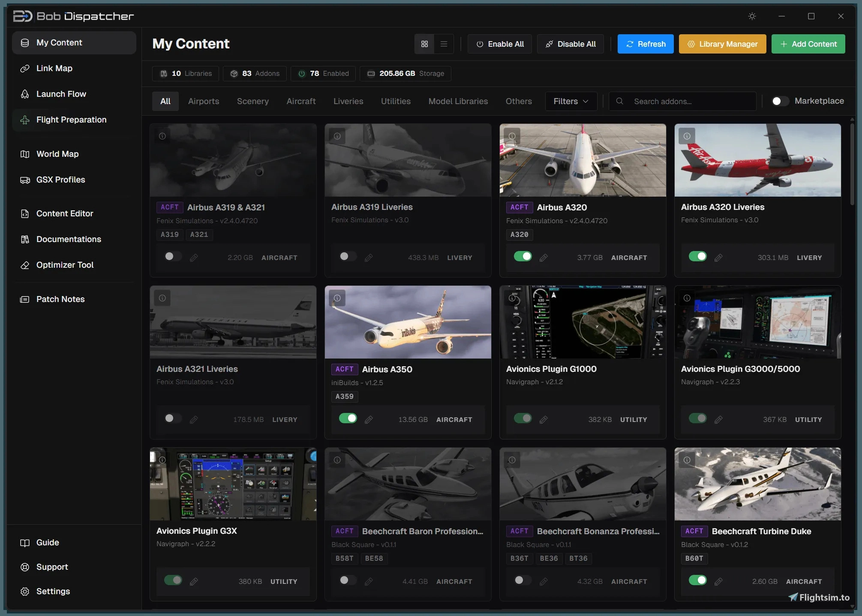
Task: Go to Launch Flow in sidebar
Action: (74, 94)
